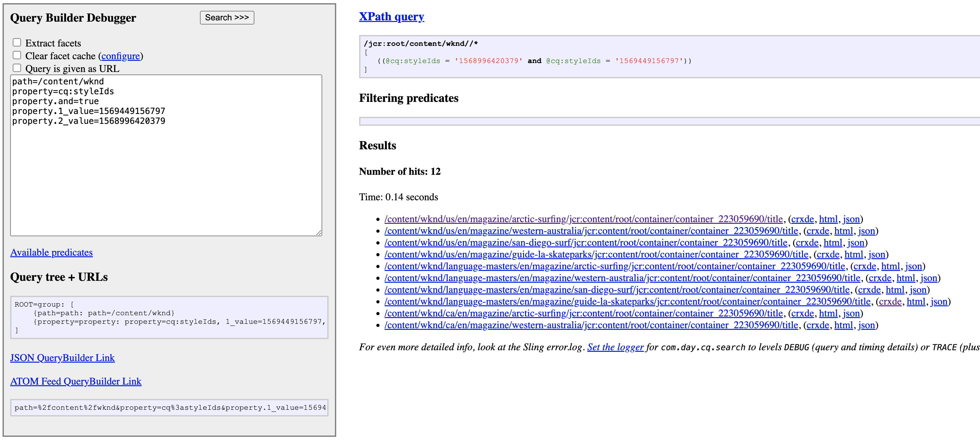This screenshot has width=980, height=440.
Task: Enable the Clear facet cache option
Action: (x=17, y=55)
